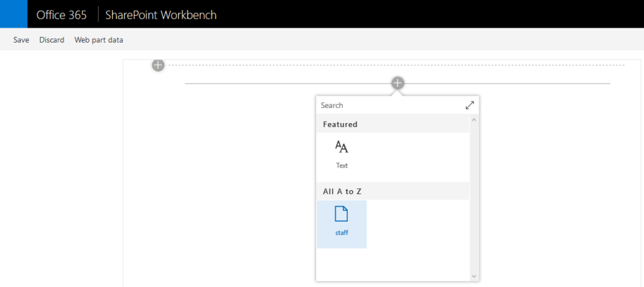Screen dimensions: 644x287
Task: Discard the current changes
Action: (52, 40)
